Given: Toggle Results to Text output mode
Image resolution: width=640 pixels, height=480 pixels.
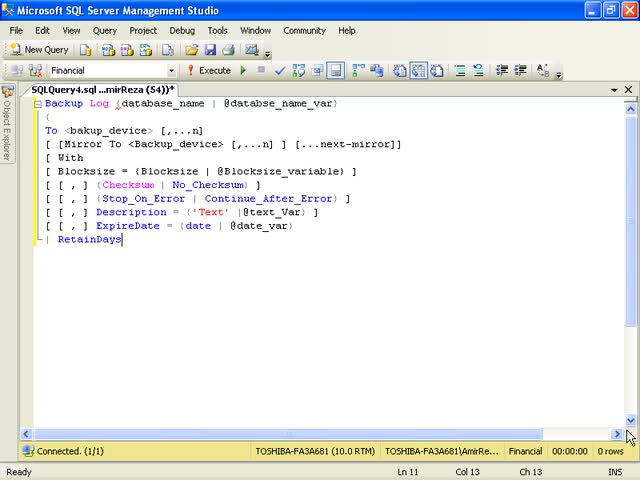Looking at the screenshot, I should 400,71.
